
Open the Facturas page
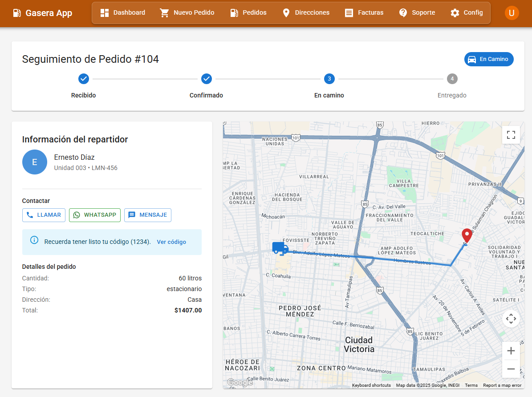coord(364,13)
